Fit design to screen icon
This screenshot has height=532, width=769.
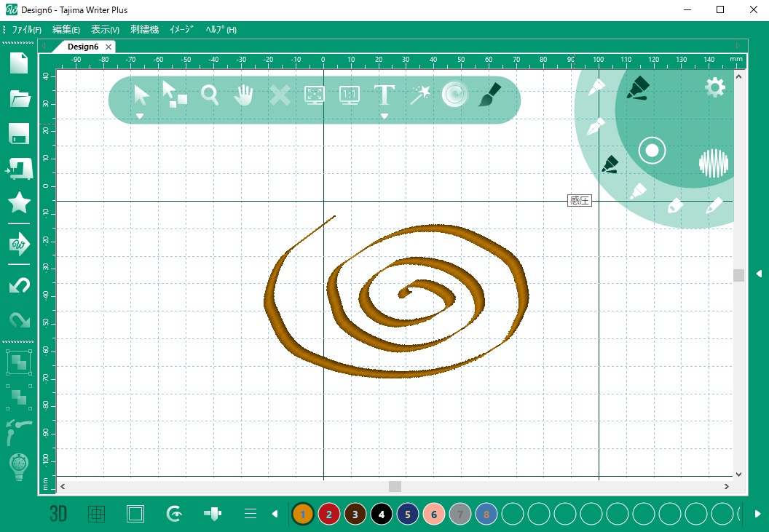click(x=315, y=95)
